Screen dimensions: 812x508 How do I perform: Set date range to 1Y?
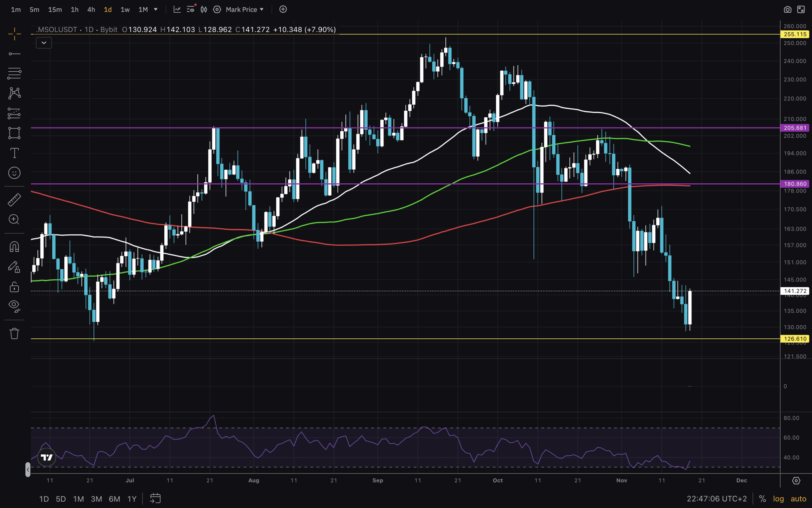coord(132,498)
